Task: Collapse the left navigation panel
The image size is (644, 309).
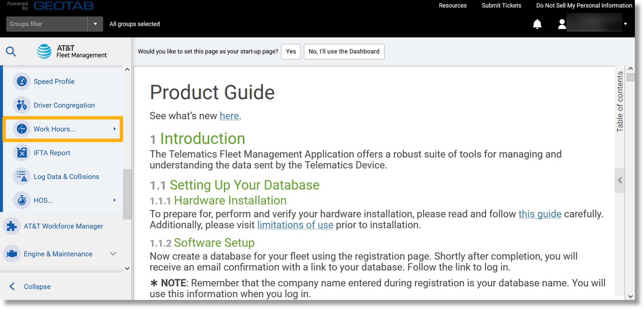Action: click(36, 286)
